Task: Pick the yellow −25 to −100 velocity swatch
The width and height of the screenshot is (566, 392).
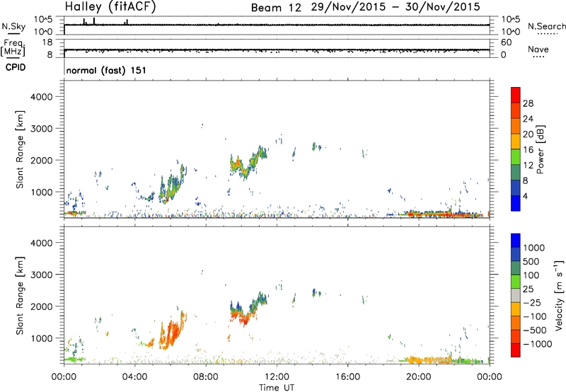Action: [x=516, y=309]
